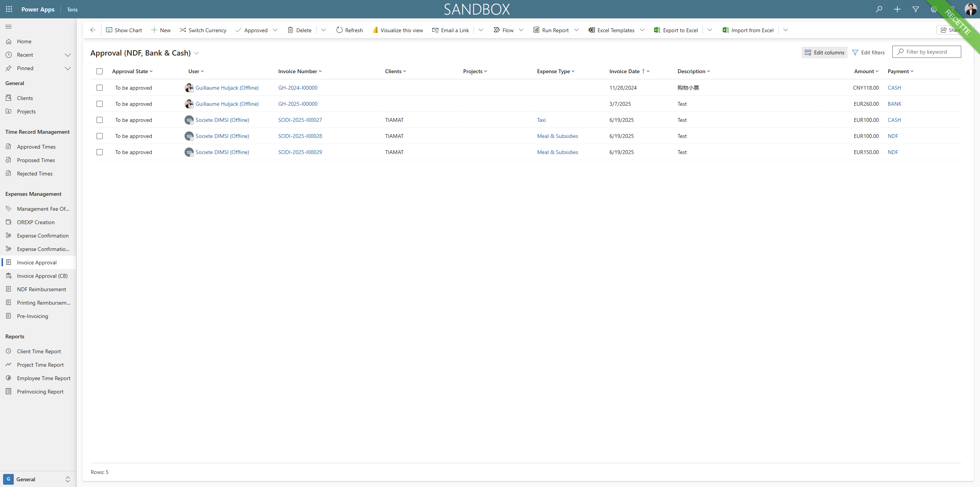The image size is (980, 487).
Task: Open the Approval (NDF, Bank & Cash) view selector
Action: click(144, 53)
